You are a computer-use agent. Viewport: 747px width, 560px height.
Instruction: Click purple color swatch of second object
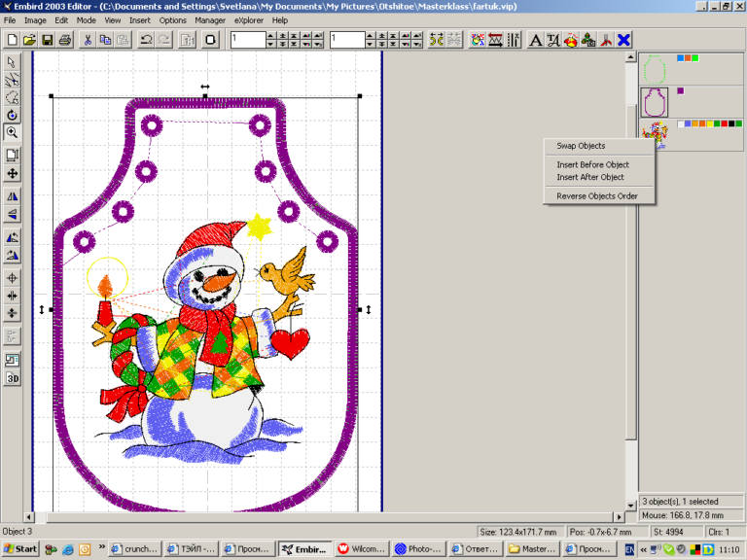click(681, 90)
